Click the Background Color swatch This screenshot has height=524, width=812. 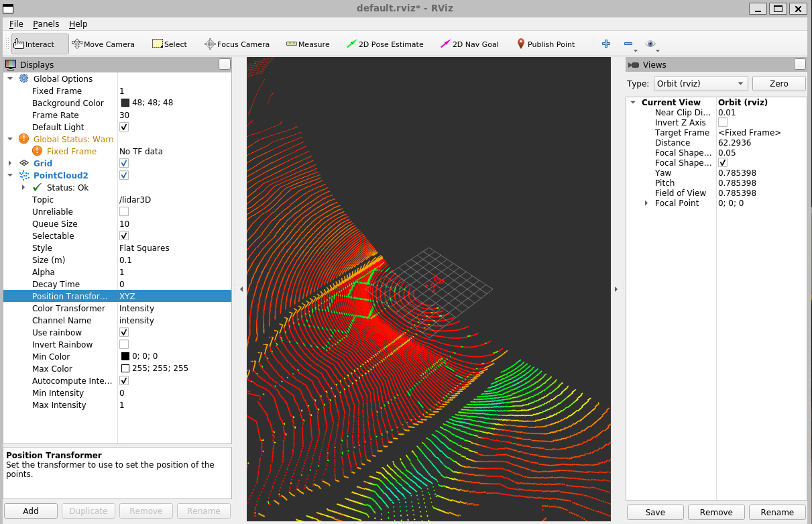(125, 103)
